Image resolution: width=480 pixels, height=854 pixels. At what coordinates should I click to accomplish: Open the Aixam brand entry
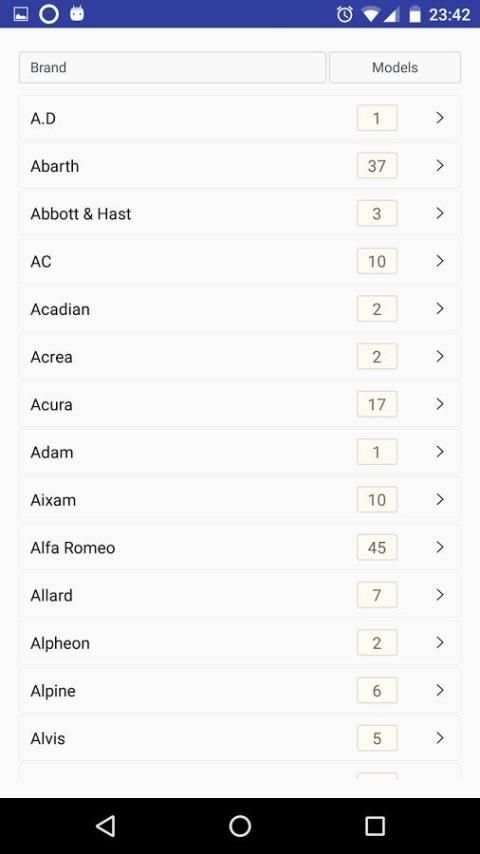(x=240, y=500)
